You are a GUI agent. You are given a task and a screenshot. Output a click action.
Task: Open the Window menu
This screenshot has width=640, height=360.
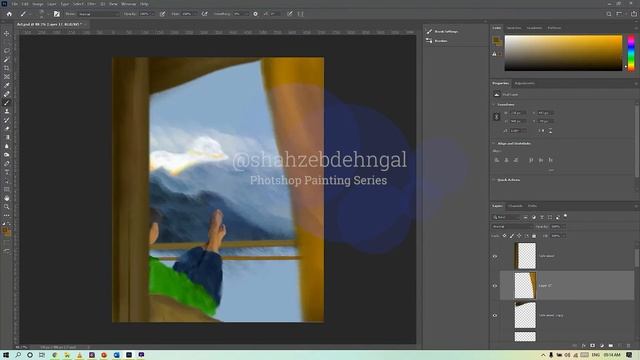click(128, 4)
